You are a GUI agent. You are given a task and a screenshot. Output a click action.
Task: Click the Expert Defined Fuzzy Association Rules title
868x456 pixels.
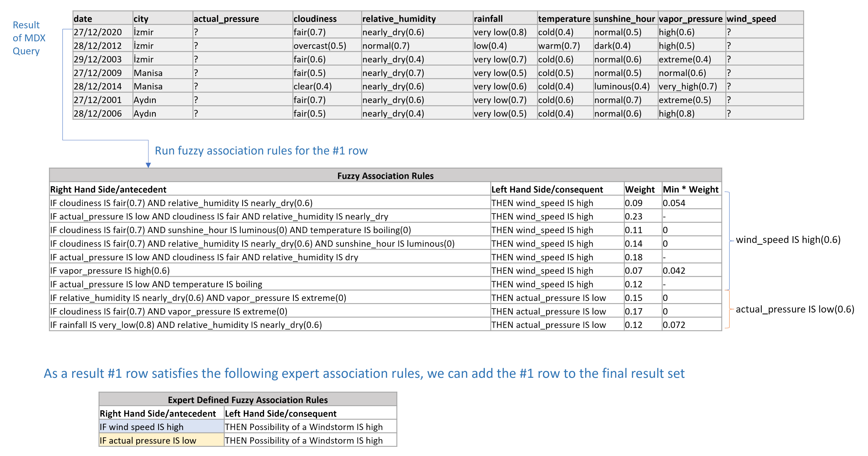(248, 400)
